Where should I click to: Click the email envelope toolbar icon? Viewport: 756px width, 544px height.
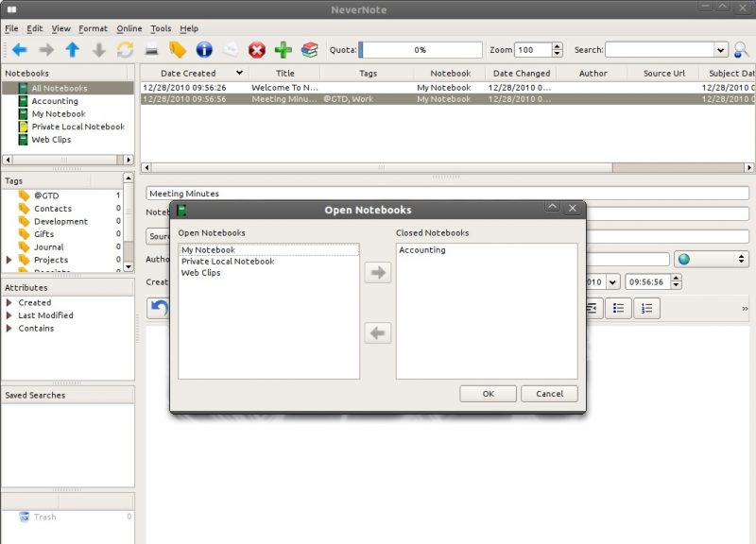coord(231,50)
